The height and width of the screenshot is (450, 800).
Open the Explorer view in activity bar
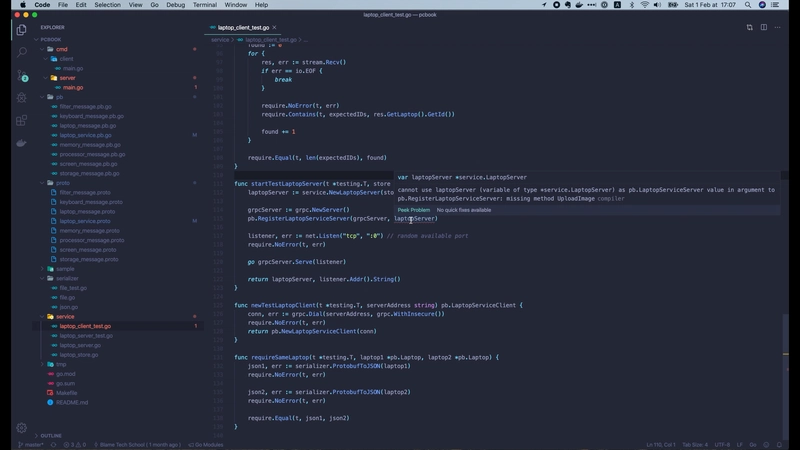(x=21, y=30)
